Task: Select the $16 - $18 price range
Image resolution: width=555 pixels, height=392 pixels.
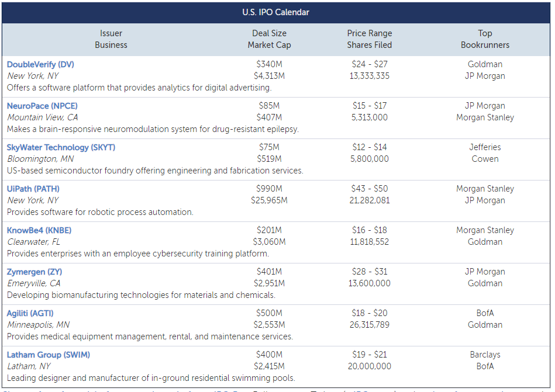Action: (370, 230)
